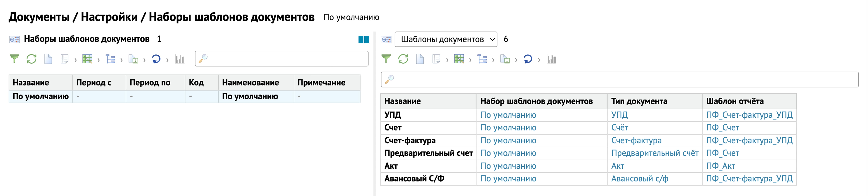Image resolution: width=868 pixels, height=196 pixels.
Task: Open ПФ_Счет-фактура_УПД link in Авансовый С/Ф row
Action: (749, 179)
